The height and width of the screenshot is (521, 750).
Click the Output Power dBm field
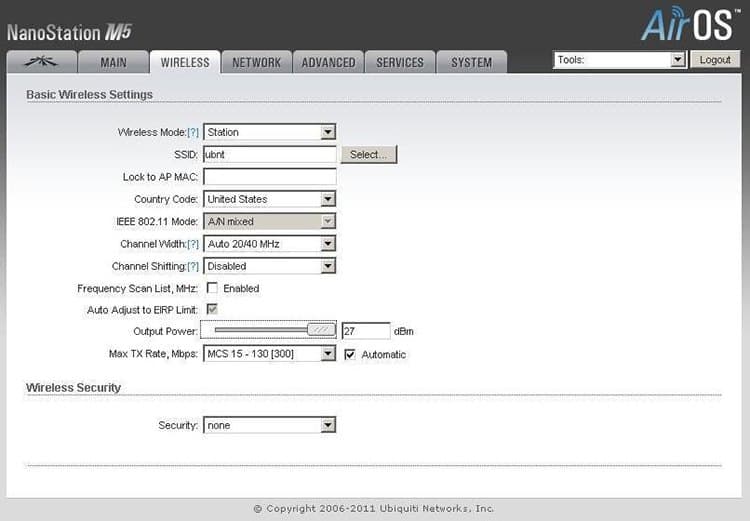(x=366, y=331)
